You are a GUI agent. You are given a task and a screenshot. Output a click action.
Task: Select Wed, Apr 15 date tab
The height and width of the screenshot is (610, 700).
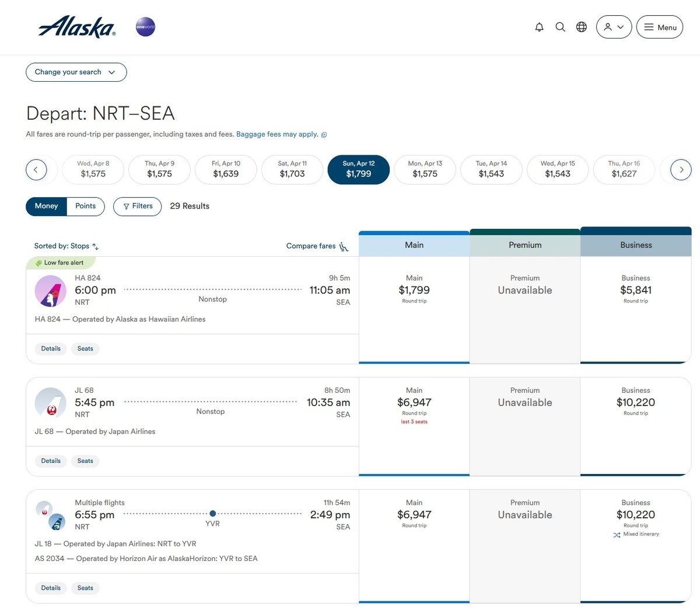pos(558,169)
